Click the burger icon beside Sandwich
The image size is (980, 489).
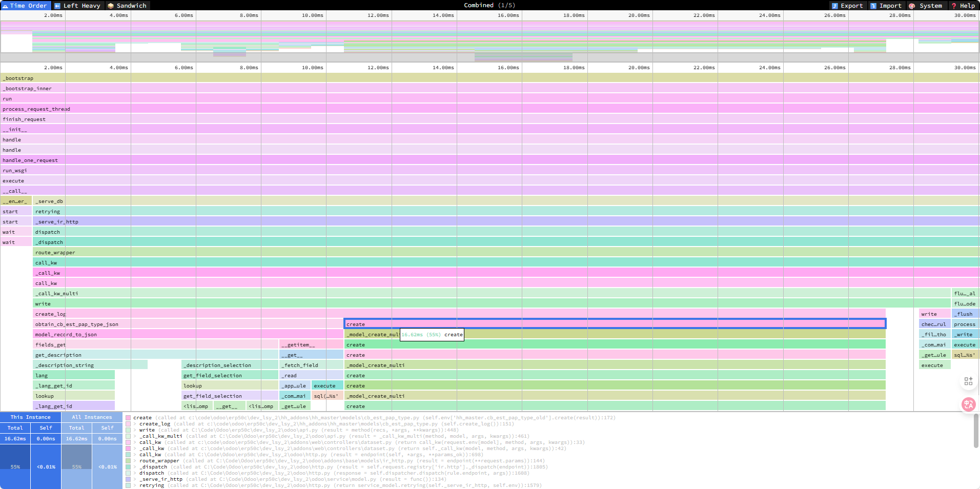point(111,6)
